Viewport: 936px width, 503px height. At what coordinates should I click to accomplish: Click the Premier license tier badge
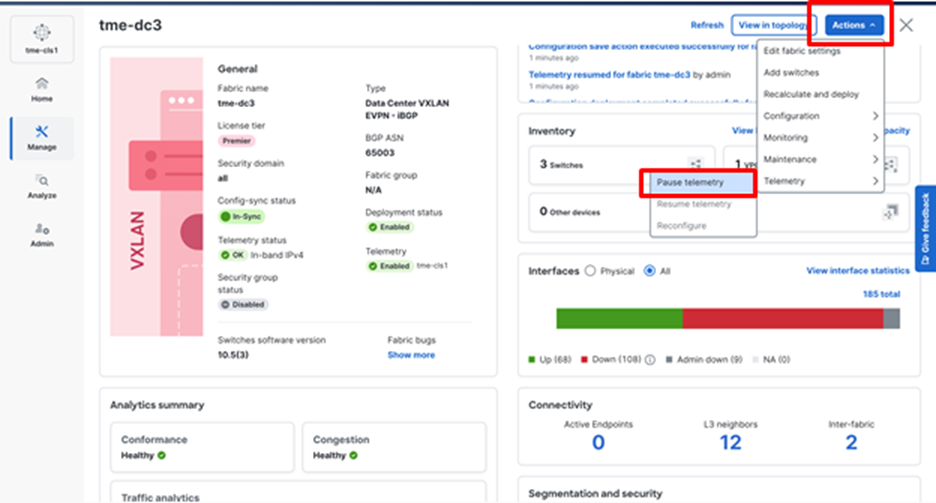[x=236, y=141]
